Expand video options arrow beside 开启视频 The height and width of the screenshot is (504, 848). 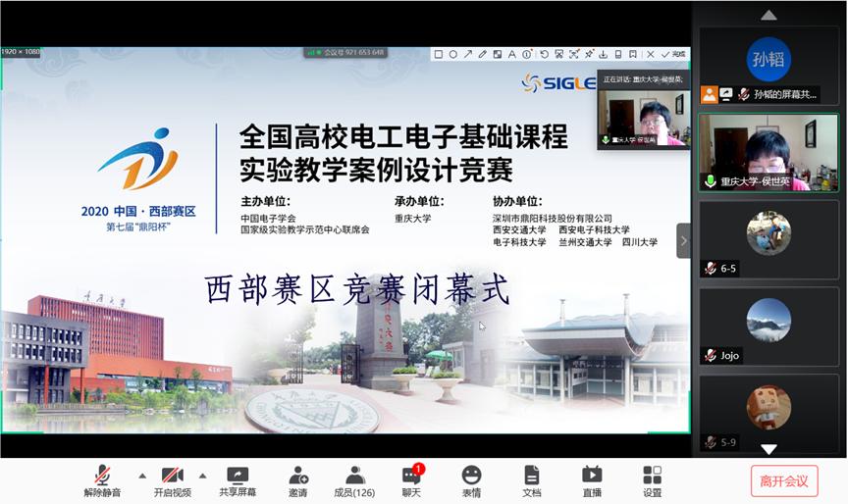[x=203, y=476]
